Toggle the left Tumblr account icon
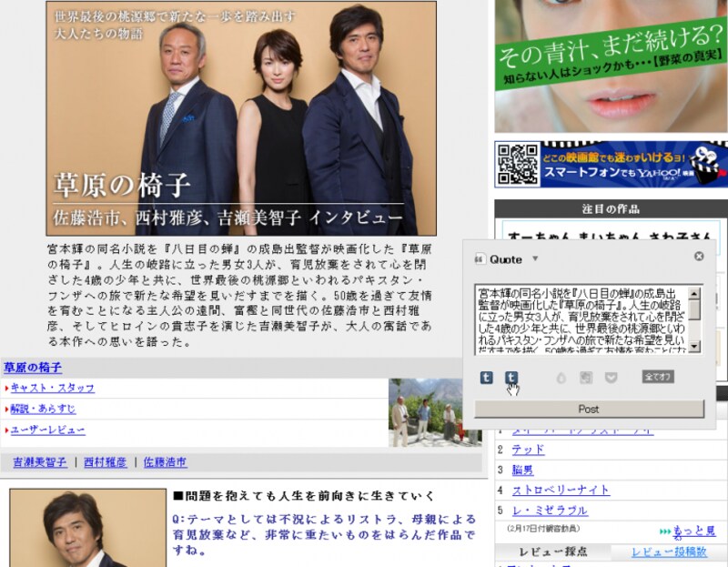Image resolution: width=728 pixels, height=567 pixels. pyautogui.click(x=486, y=377)
